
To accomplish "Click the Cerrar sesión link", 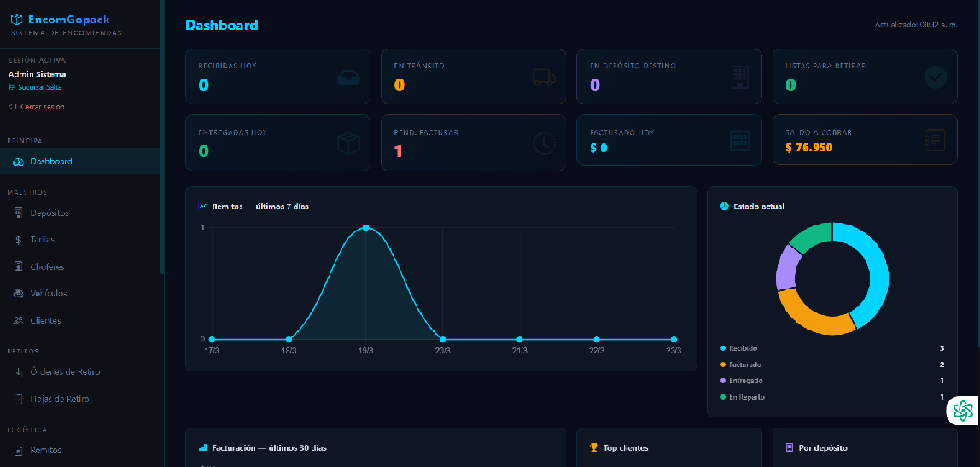I will (38, 107).
